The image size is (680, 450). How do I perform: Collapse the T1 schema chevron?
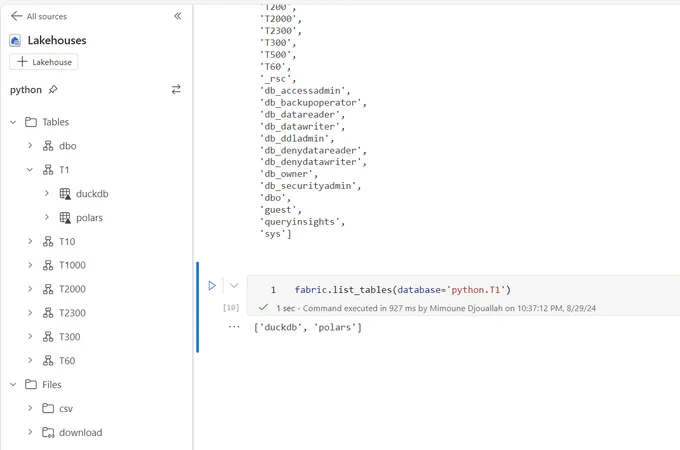pyautogui.click(x=30, y=170)
